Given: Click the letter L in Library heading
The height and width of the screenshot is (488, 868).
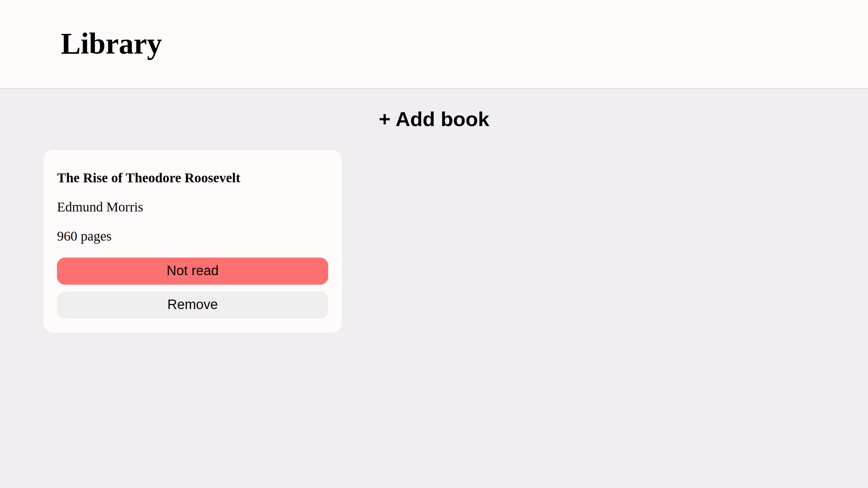Looking at the screenshot, I should 71,44.
